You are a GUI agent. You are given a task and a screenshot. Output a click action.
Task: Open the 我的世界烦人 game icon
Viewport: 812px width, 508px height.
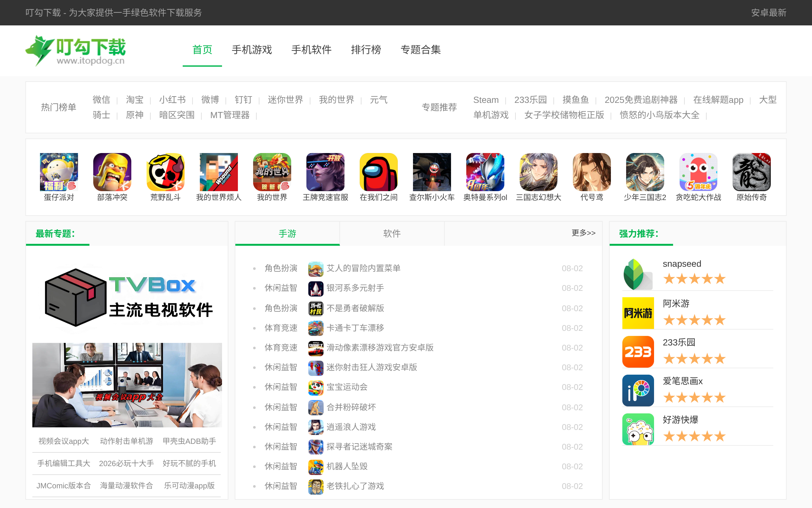[219, 172]
